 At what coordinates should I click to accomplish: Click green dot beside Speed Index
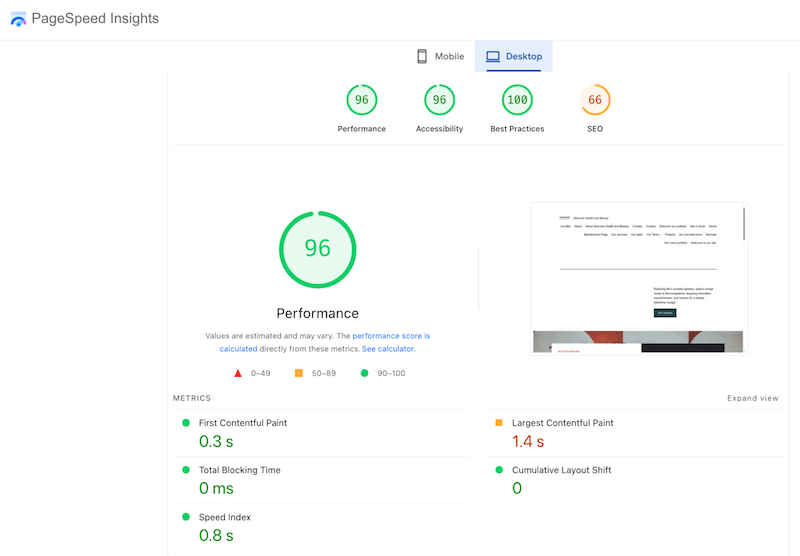click(x=186, y=517)
